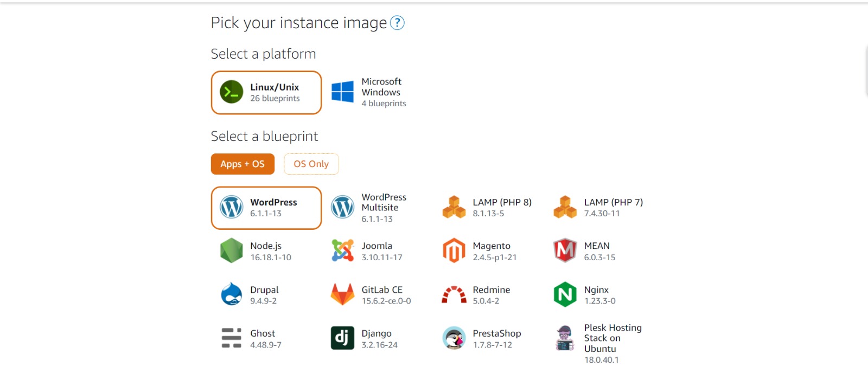Click the MEAN shield icon

click(565, 250)
